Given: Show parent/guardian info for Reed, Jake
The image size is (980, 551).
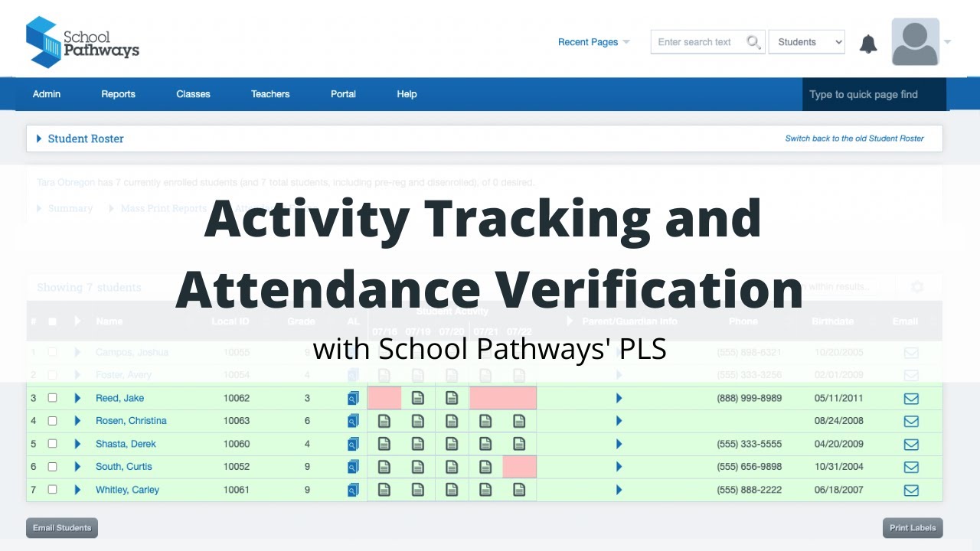Looking at the screenshot, I should (619, 398).
